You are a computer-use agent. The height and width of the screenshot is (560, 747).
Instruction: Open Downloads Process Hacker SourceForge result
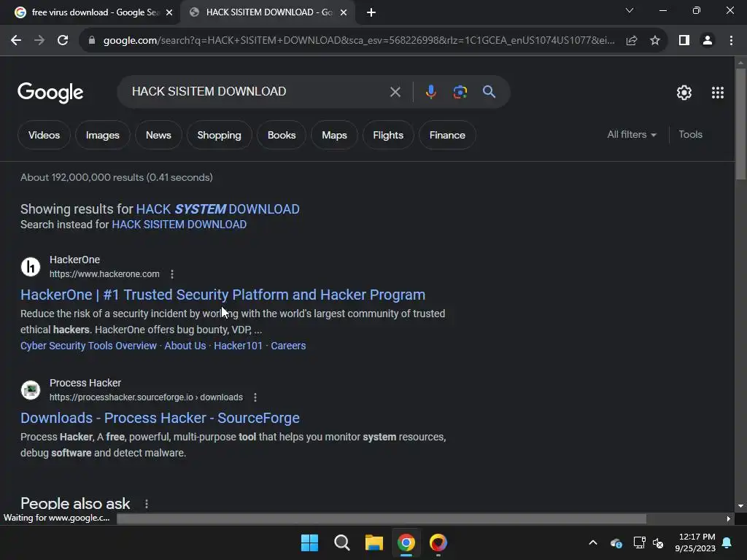(x=160, y=418)
